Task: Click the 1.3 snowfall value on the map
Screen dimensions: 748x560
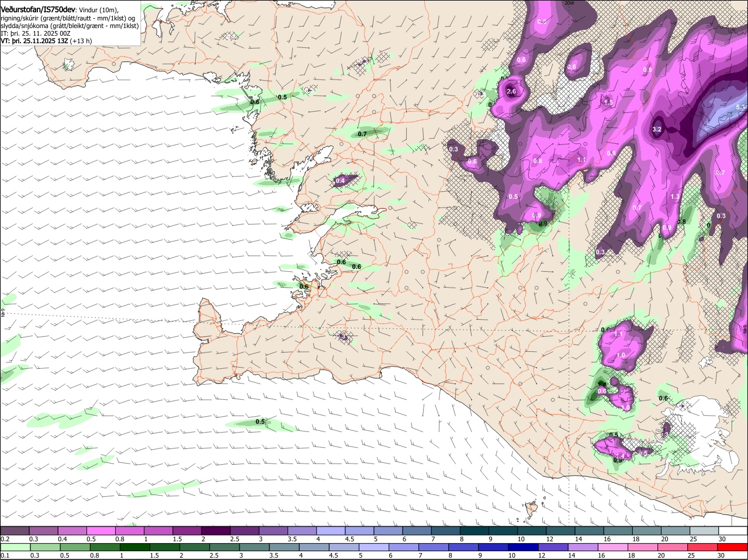Action: 675,197
